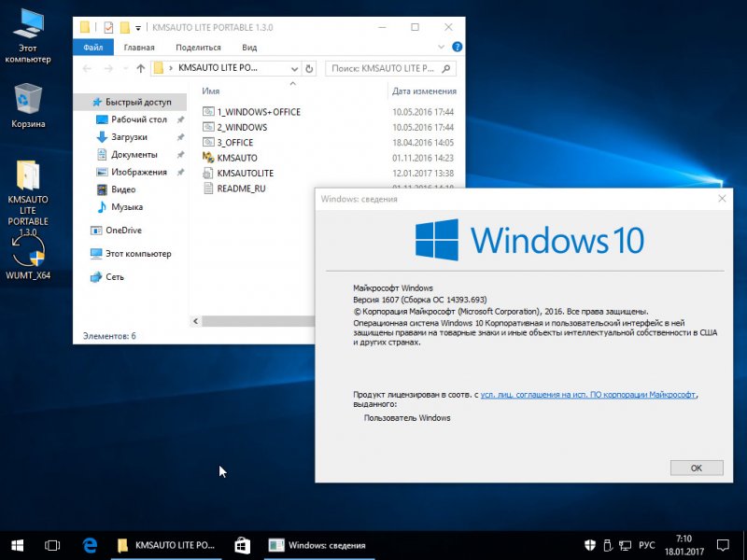Click the breadcrumb arrow before KMSAUTO LITE PO...
Viewport: 747px width, 560px height.
tap(171, 68)
